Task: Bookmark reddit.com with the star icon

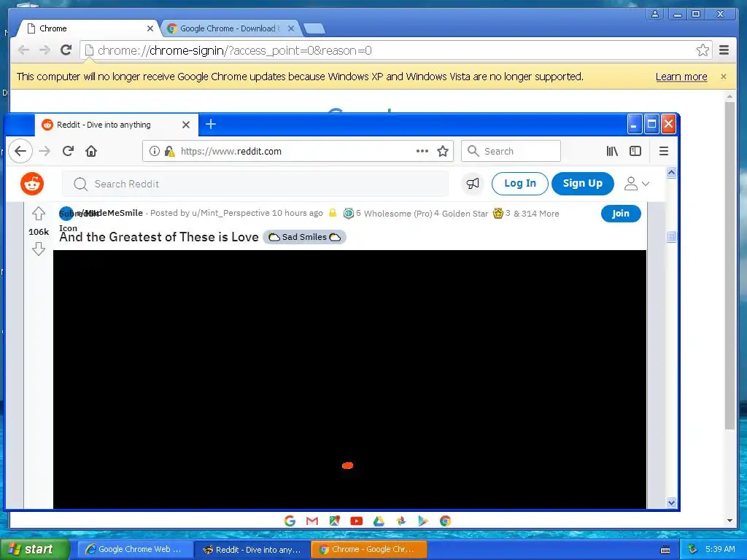Action: point(443,152)
